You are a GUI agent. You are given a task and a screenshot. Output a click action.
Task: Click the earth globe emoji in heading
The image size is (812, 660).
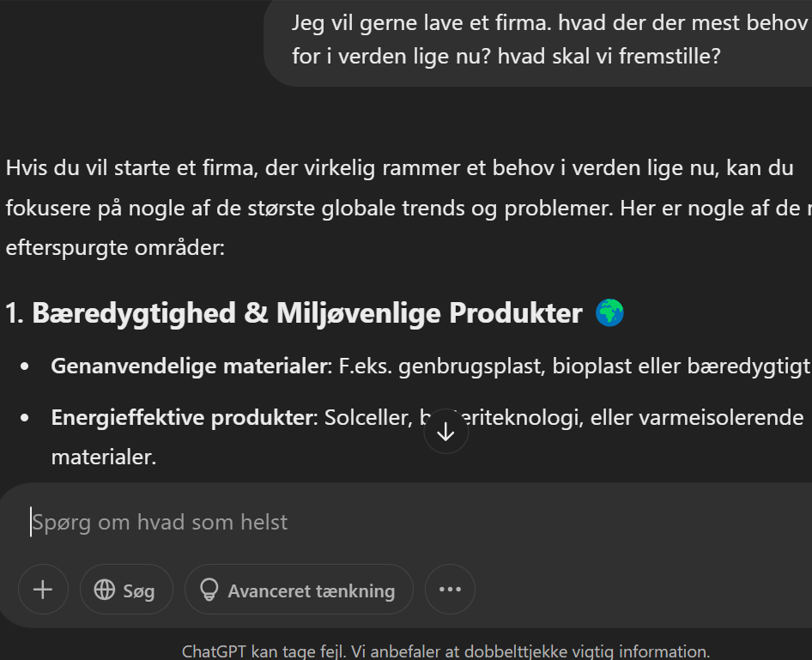point(609,313)
